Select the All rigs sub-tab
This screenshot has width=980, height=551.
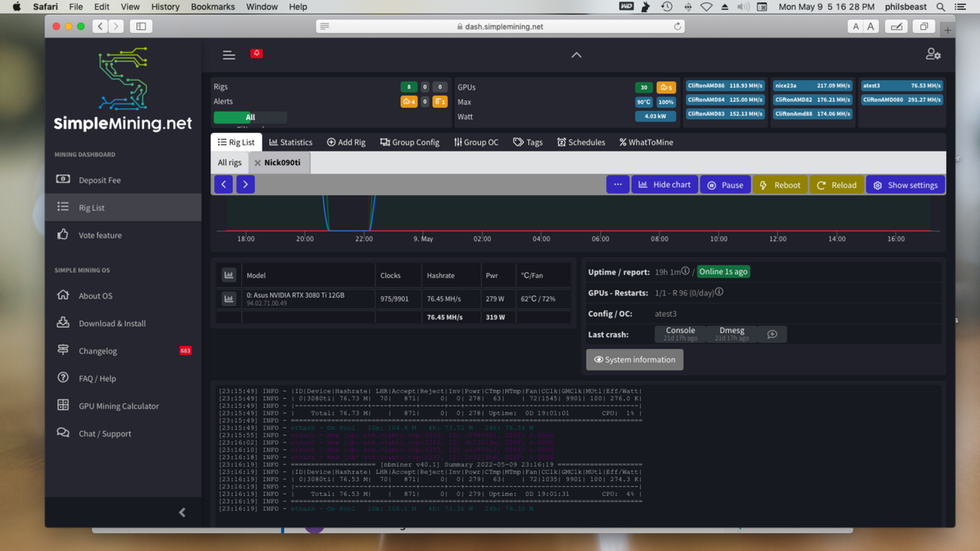tap(230, 162)
